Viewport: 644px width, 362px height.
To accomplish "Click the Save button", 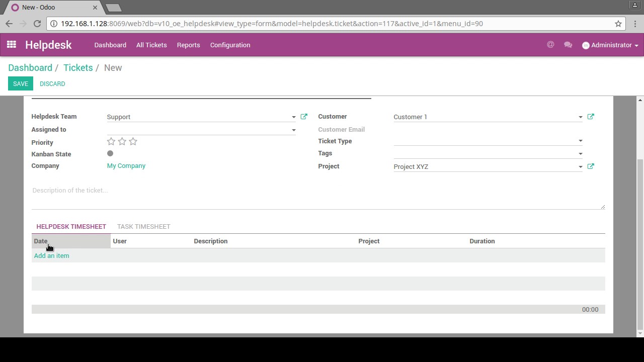I will point(21,83).
